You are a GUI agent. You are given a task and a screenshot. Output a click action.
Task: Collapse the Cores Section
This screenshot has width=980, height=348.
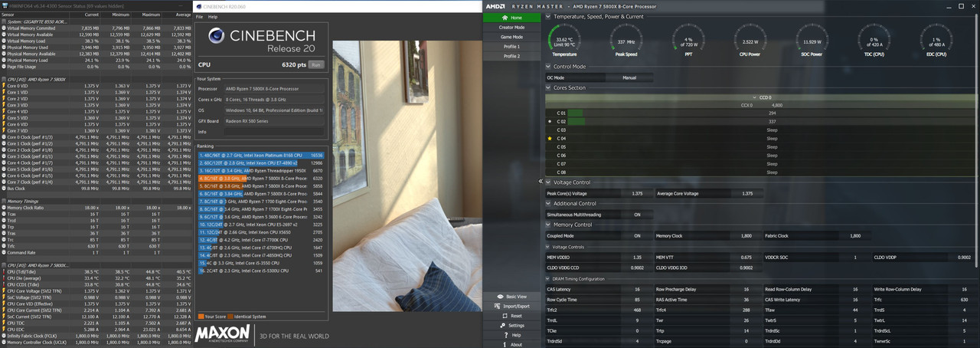click(x=548, y=87)
